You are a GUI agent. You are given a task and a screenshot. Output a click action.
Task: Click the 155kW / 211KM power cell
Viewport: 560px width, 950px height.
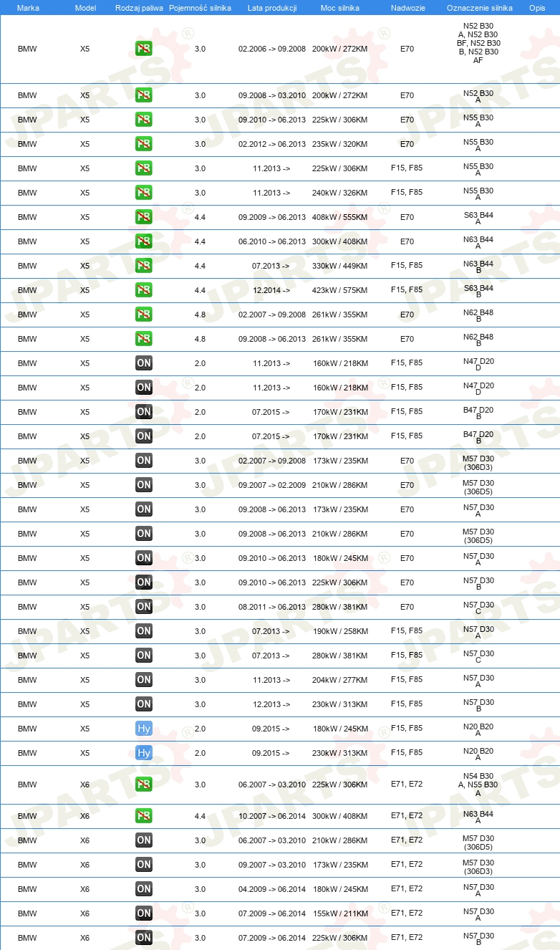[x=339, y=913]
